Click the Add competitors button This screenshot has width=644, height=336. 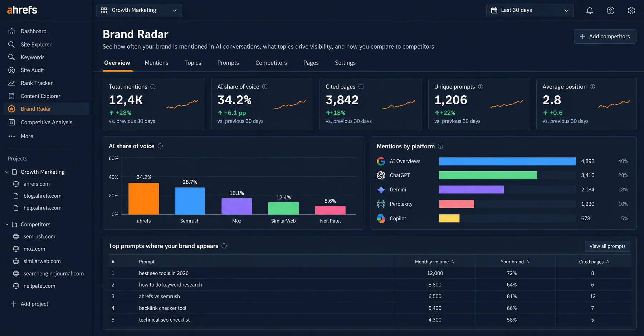coord(605,37)
